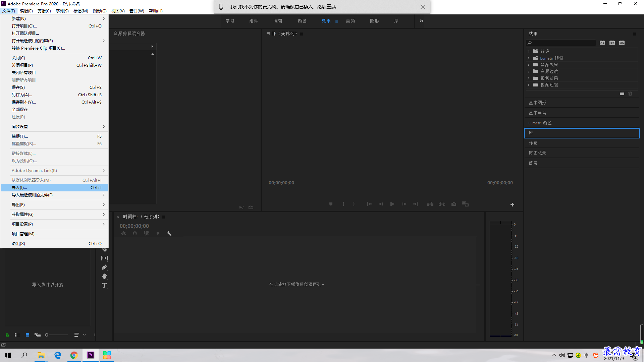Click the Mark In button

click(x=343, y=204)
